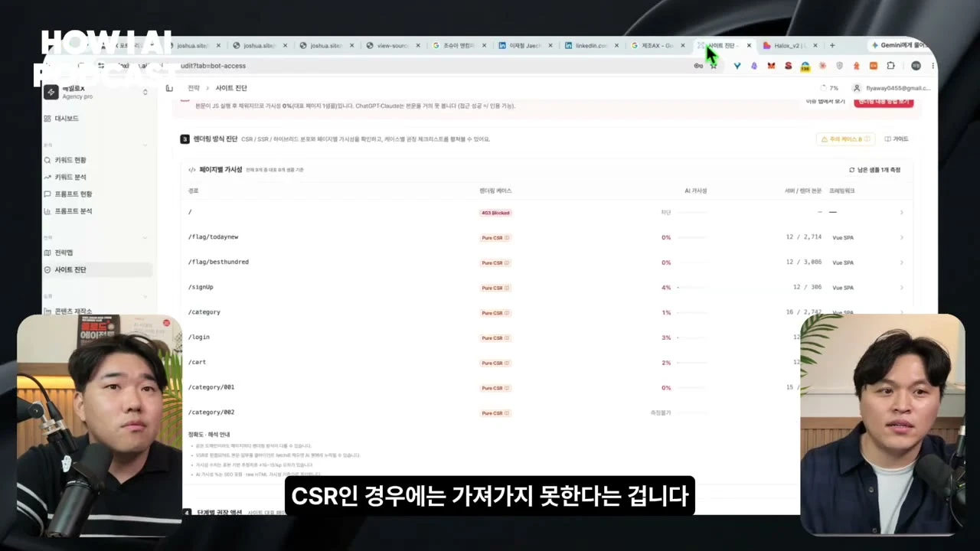Click 남은 샘플 1개 측정 refresh button
The width and height of the screenshot is (980, 551).
point(874,170)
